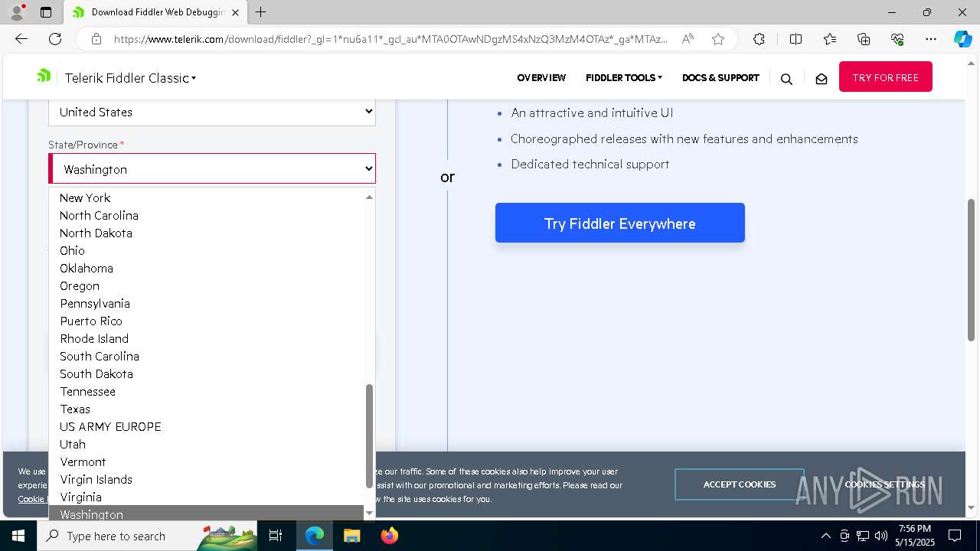This screenshot has width=980, height=551.
Task: Close the Fiddler download tab
Action: tap(236, 12)
